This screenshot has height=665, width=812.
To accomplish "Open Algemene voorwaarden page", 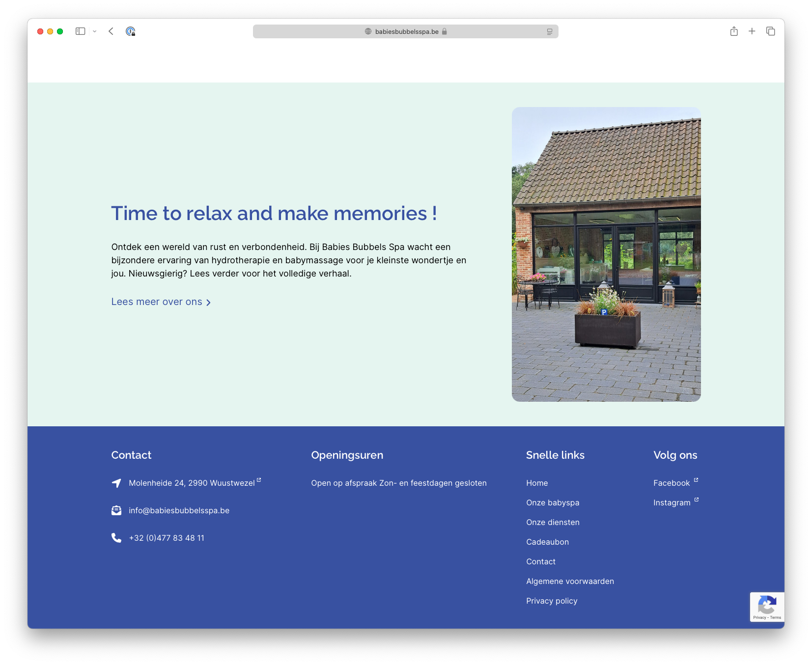I will click(x=570, y=581).
